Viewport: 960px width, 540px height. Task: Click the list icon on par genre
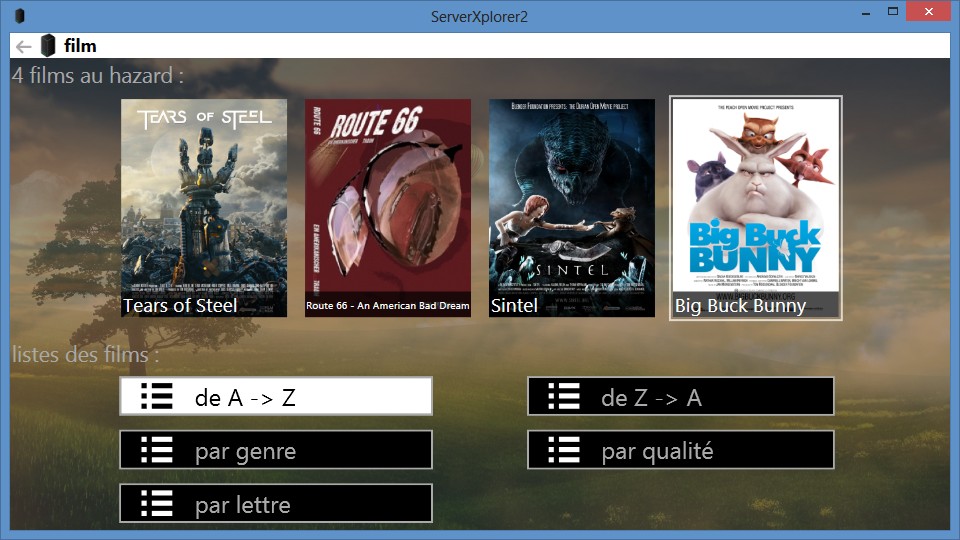[157, 450]
